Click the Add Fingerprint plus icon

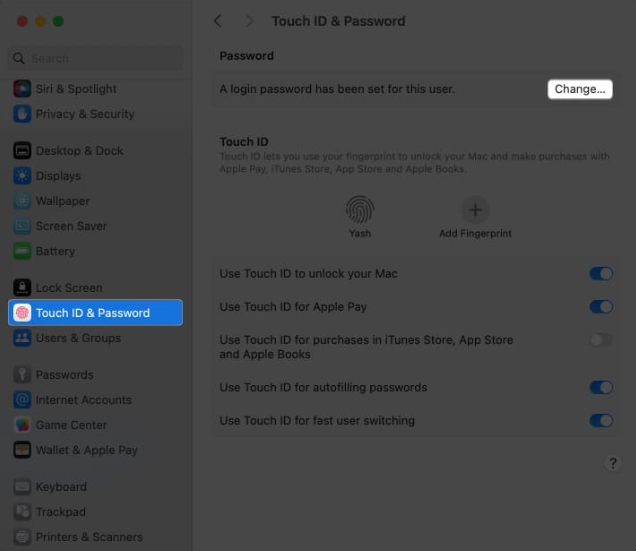pyautogui.click(x=475, y=209)
